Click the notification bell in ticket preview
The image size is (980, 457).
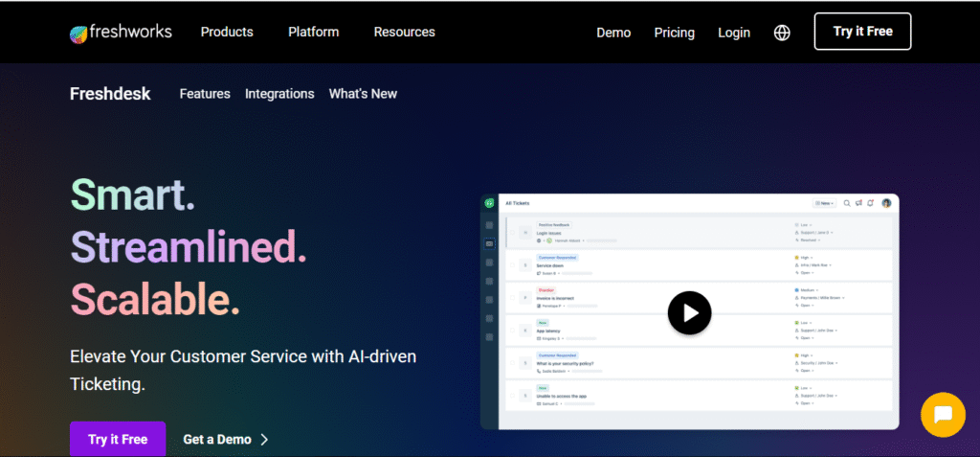tap(871, 203)
